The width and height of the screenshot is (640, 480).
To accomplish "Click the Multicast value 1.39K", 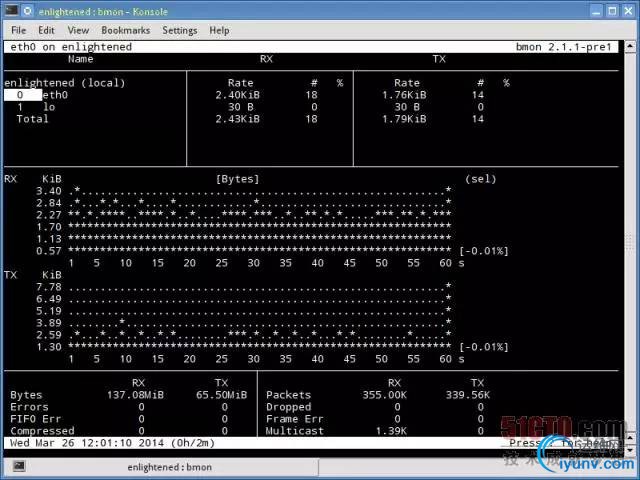I will (x=391, y=431).
